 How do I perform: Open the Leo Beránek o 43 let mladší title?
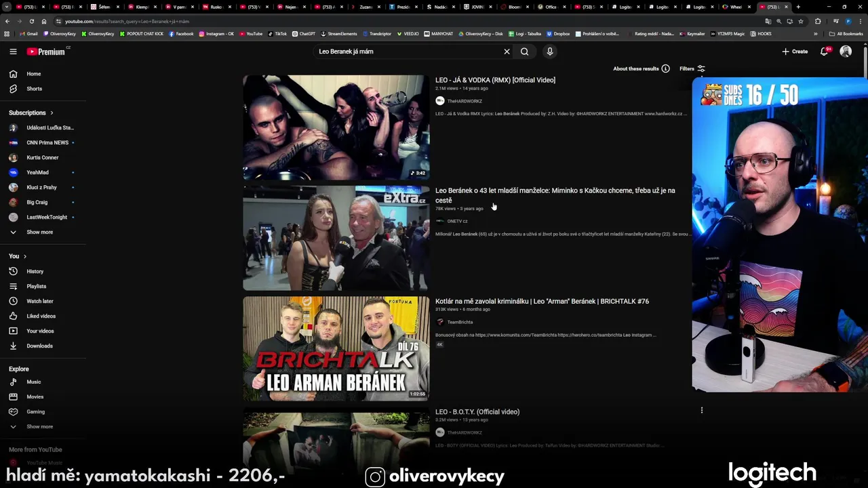(x=555, y=195)
